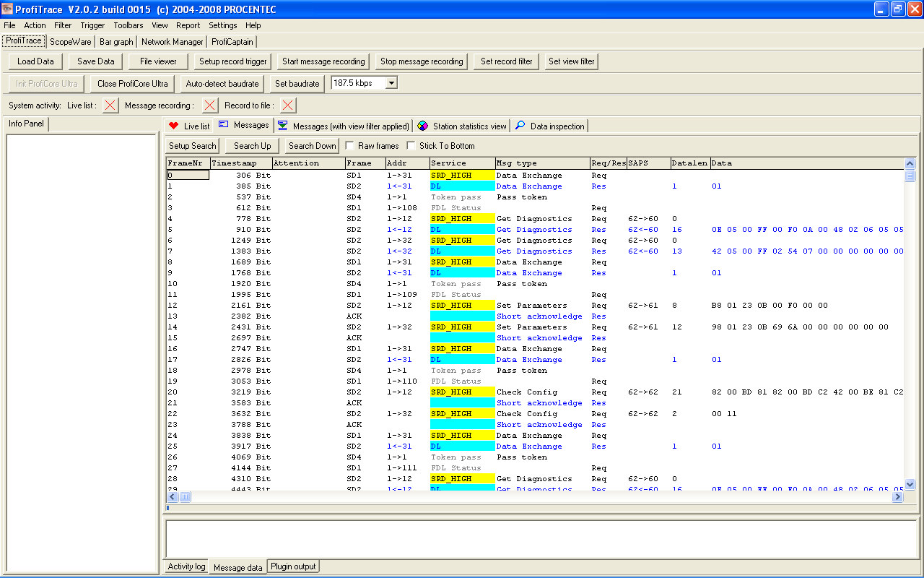Open the Live list tab
The image size is (924, 578).
(189, 126)
